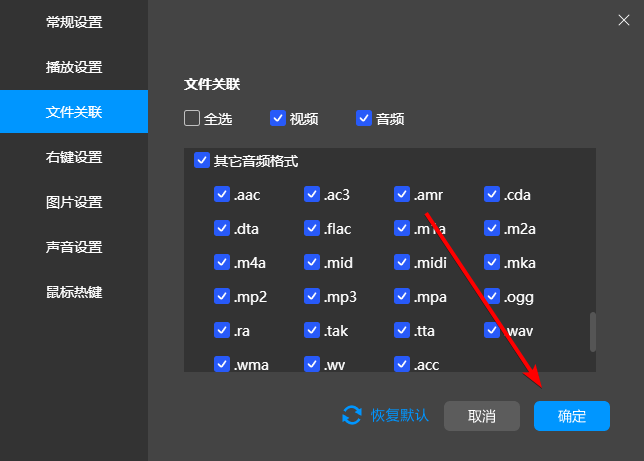Uncheck the 视频 checkbox
Image resolution: width=644 pixels, height=461 pixels.
tap(278, 118)
